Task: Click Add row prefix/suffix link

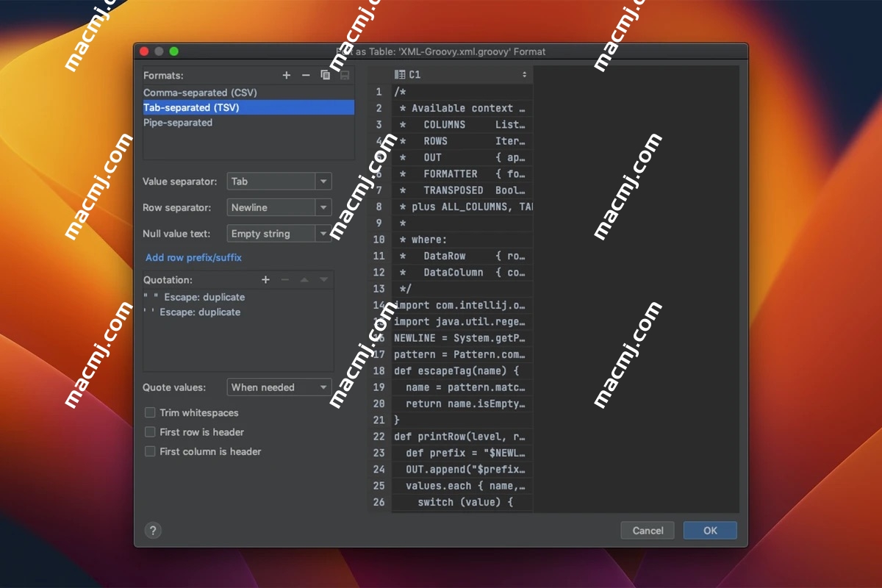Action: pos(193,257)
